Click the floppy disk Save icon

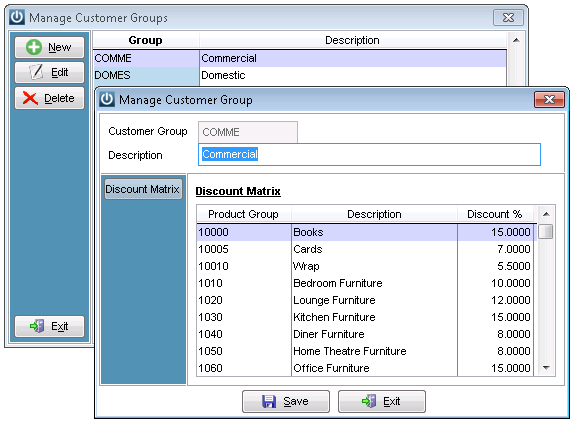[x=269, y=401]
